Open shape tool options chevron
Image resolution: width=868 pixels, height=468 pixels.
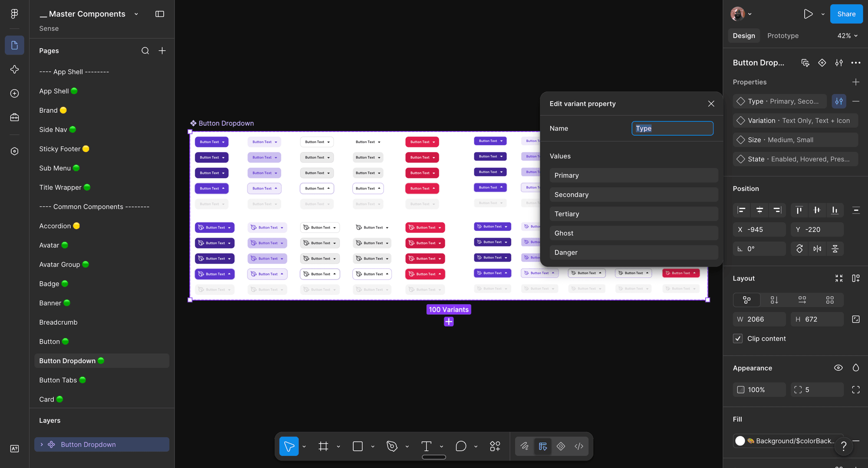tap(373, 447)
